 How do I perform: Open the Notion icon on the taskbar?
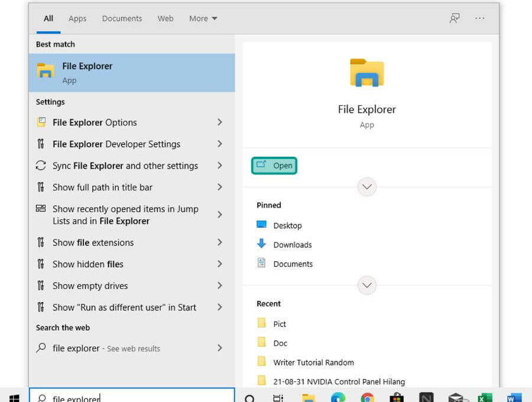[426, 397]
